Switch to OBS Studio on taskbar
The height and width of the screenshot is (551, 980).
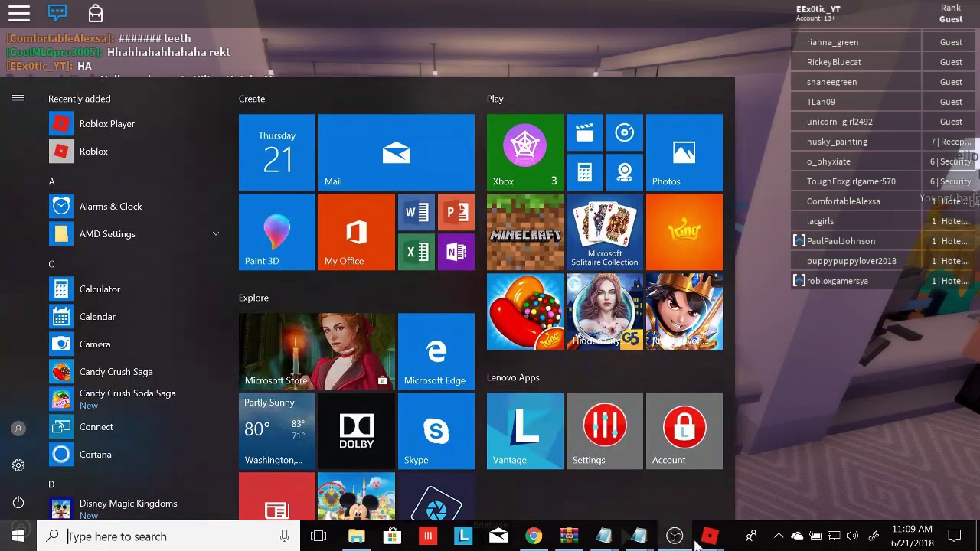tap(675, 536)
